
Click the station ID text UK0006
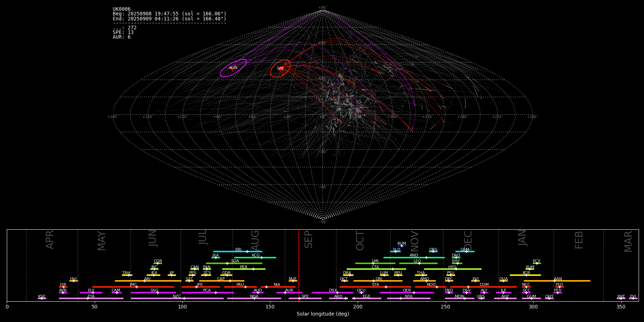(122, 9)
